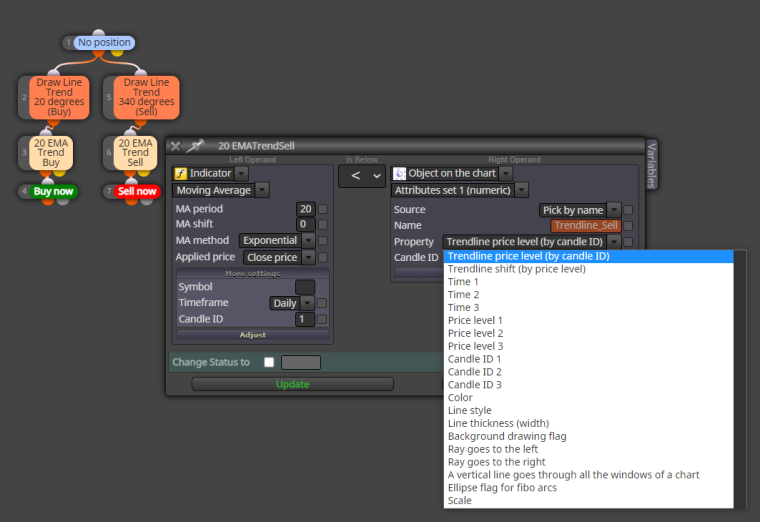Viewport: 760px width, 522px height.
Task: Toggle checkbox next to Property
Action: click(628, 241)
